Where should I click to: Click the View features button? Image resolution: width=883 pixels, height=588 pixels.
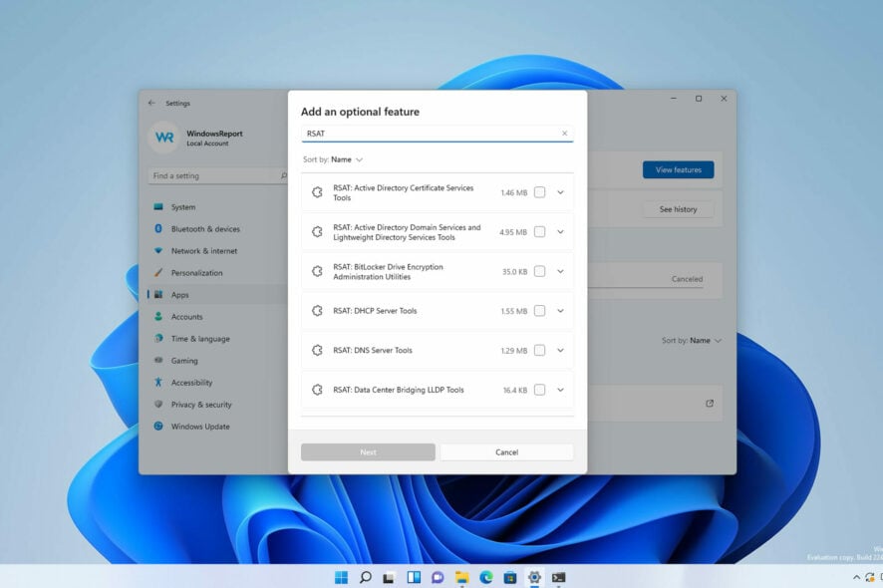[678, 170]
